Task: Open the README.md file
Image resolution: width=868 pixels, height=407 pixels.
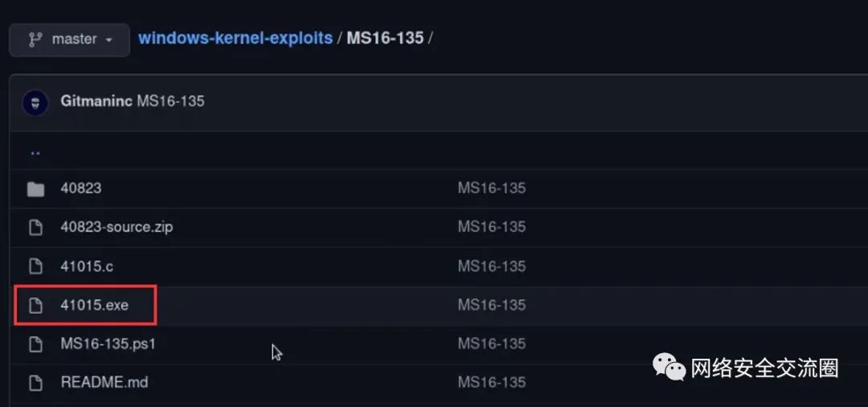Action: (x=104, y=382)
